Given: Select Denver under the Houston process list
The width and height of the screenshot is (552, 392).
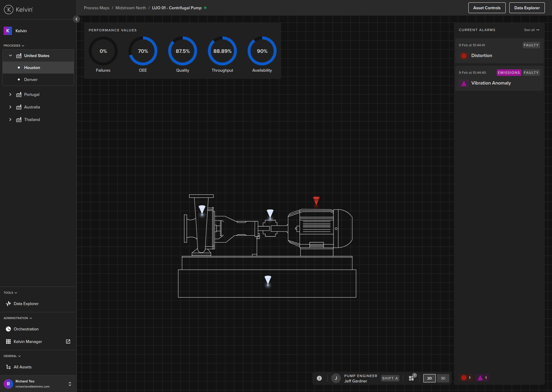Looking at the screenshot, I should click(x=31, y=79).
